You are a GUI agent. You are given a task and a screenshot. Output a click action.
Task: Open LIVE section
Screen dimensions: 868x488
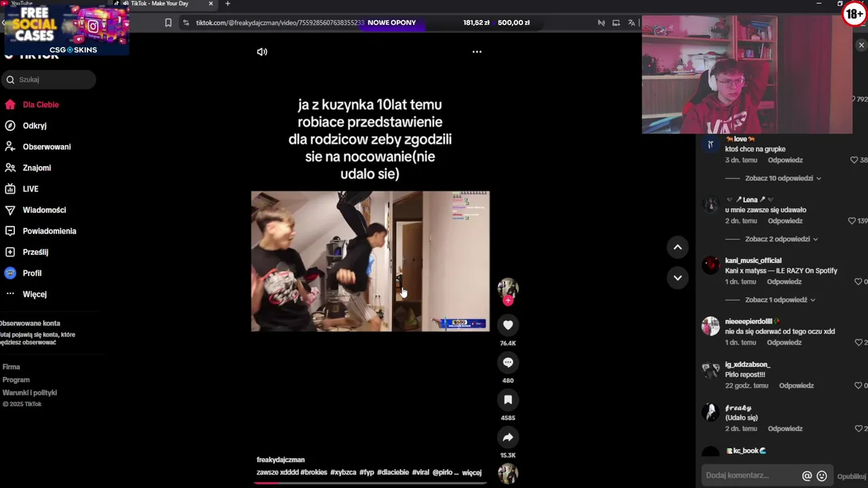coord(31,189)
